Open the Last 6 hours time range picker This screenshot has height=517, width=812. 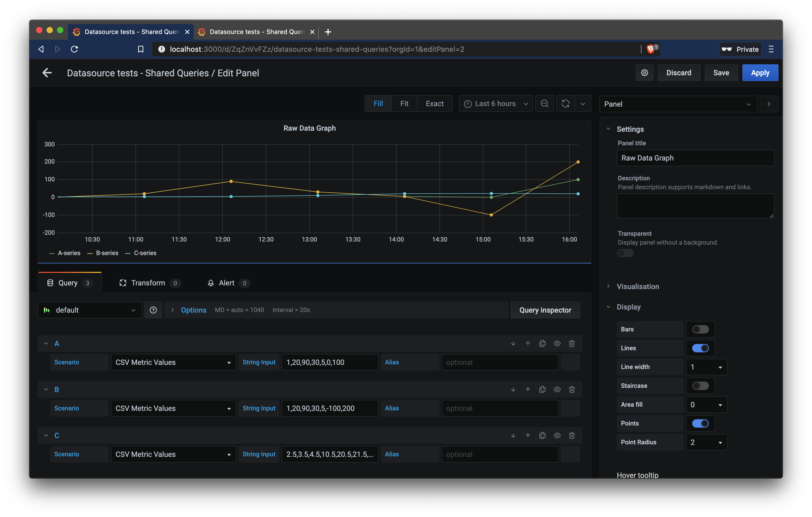(x=495, y=104)
